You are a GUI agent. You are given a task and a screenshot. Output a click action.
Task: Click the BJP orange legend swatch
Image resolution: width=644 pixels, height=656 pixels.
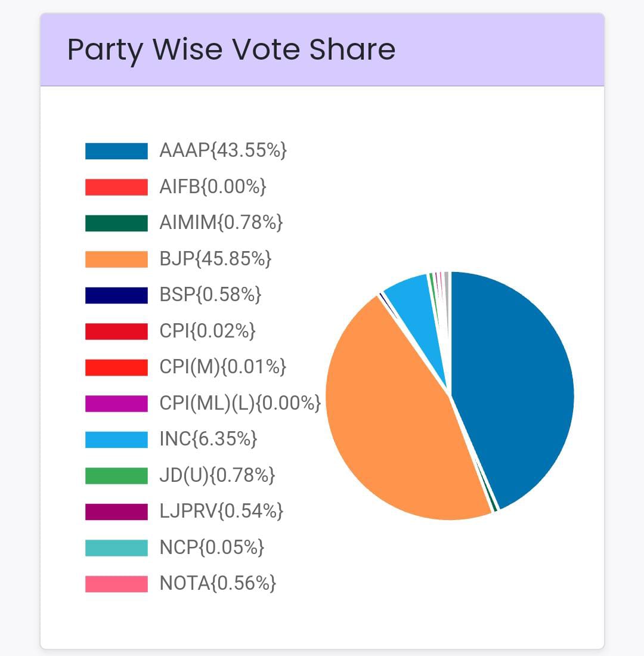point(116,259)
